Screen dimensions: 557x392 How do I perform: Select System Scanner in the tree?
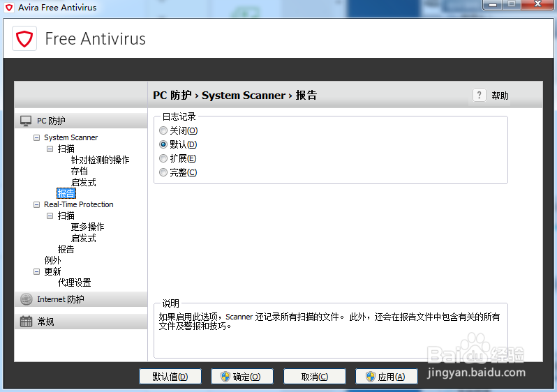70,138
